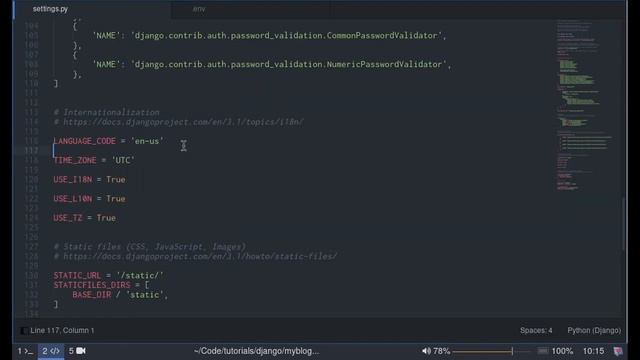Click BASE_DIR in the staticfiles list

(x=91, y=295)
